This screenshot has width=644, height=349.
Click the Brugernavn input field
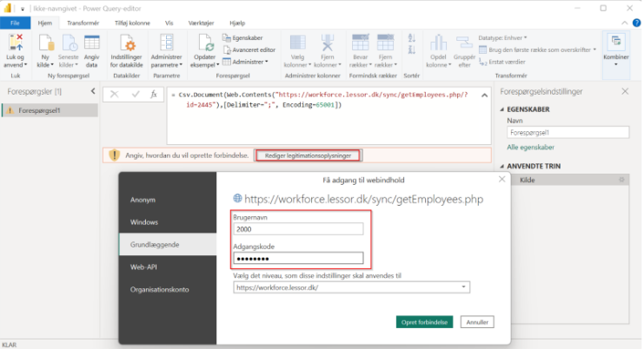[x=298, y=229]
